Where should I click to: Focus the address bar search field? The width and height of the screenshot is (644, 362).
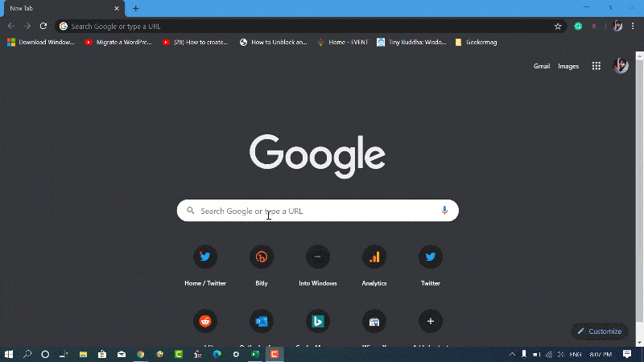(310, 27)
